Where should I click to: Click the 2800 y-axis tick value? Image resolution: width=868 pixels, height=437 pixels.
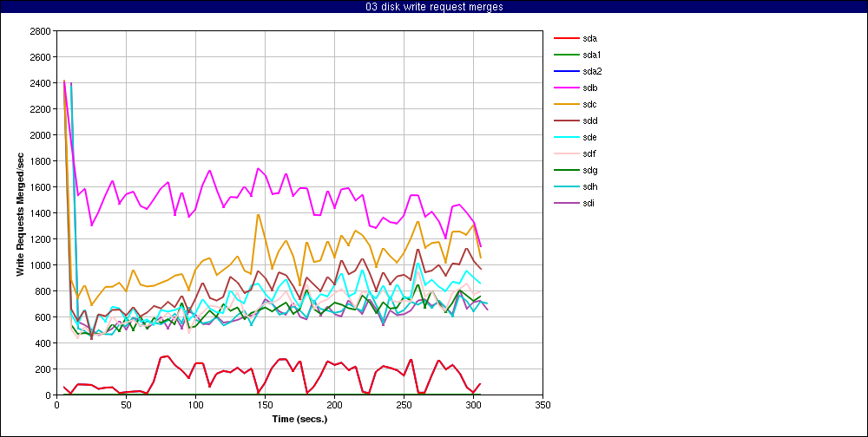click(x=42, y=31)
